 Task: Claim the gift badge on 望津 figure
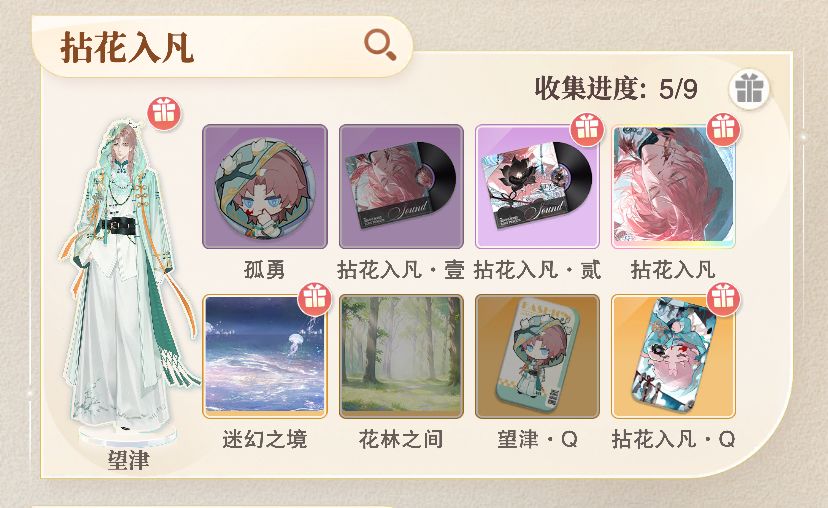tap(164, 114)
